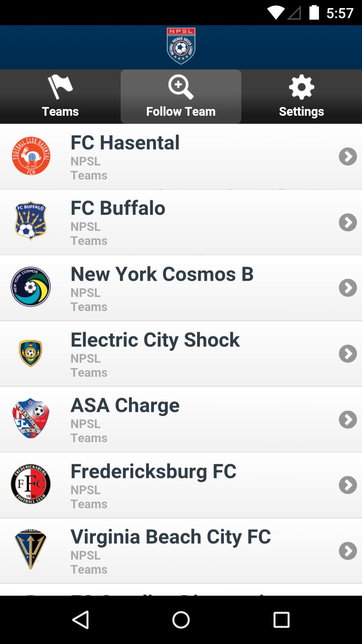Tap the FC Hasental rabbit crest
The height and width of the screenshot is (644, 362).
31,156
